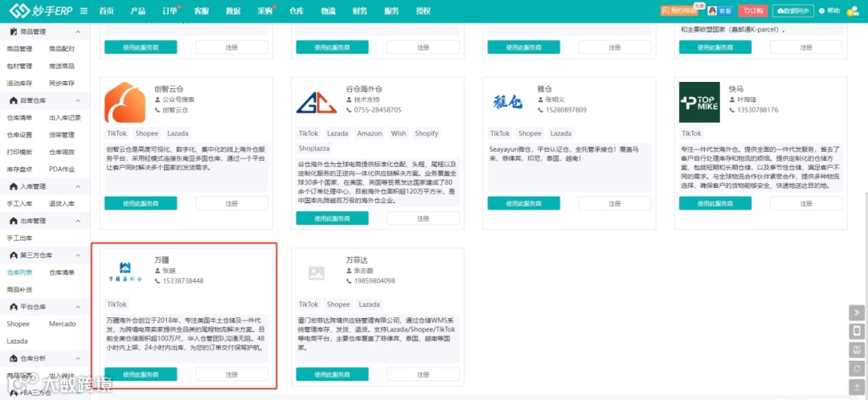Collapse the 第三方仓库 sidebar section chevron

(78, 255)
